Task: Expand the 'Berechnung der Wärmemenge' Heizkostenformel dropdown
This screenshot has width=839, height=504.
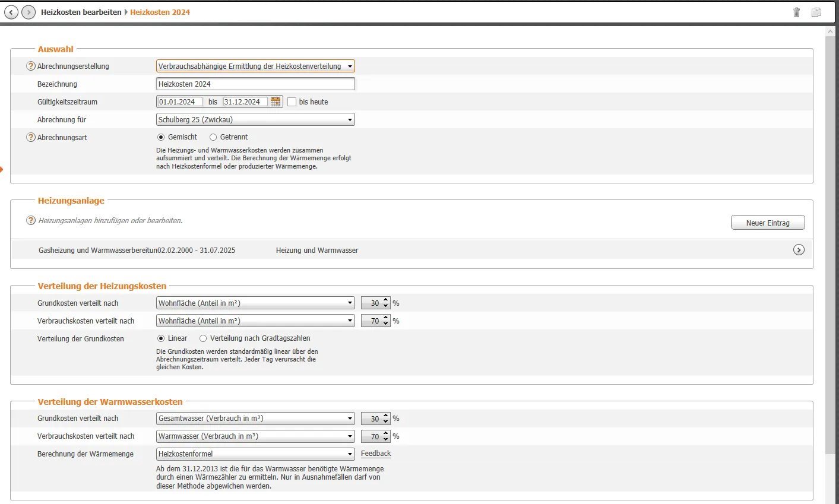Action: pos(255,454)
